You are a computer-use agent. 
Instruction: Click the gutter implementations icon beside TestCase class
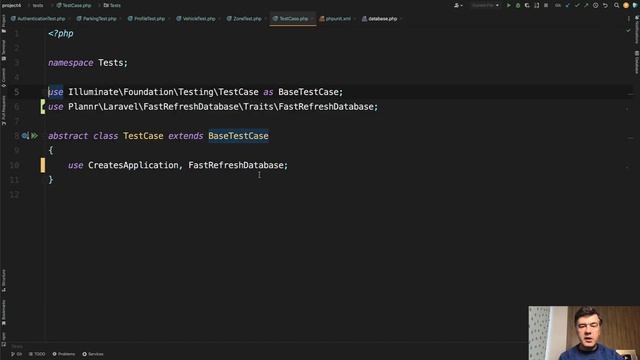[25, 136]
